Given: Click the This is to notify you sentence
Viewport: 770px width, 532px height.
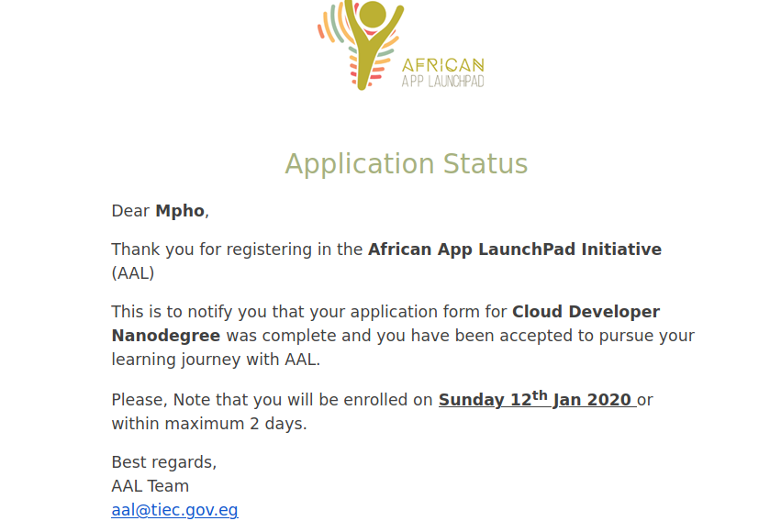Looking at the screenshot, I should [403, 336].
